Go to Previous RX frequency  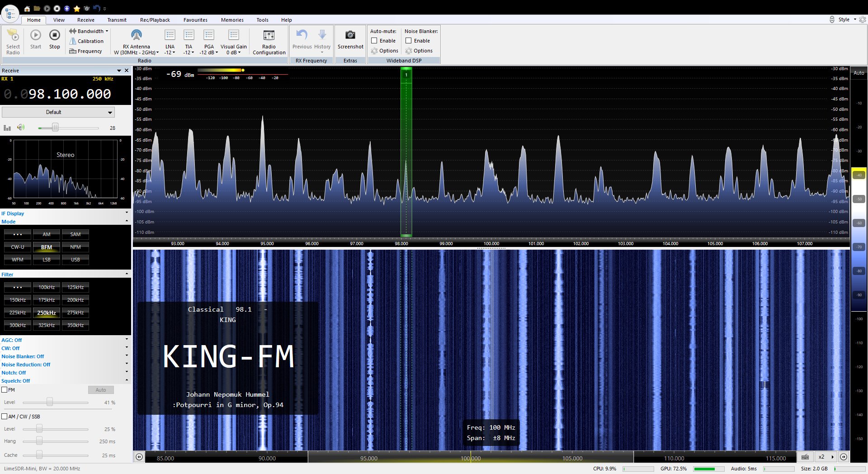pos(302,39)
